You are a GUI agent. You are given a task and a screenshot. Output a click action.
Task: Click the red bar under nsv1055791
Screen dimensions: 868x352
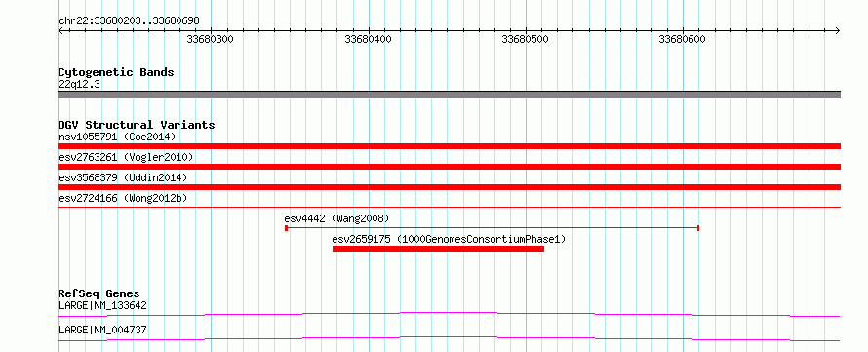tap(449, 146)
